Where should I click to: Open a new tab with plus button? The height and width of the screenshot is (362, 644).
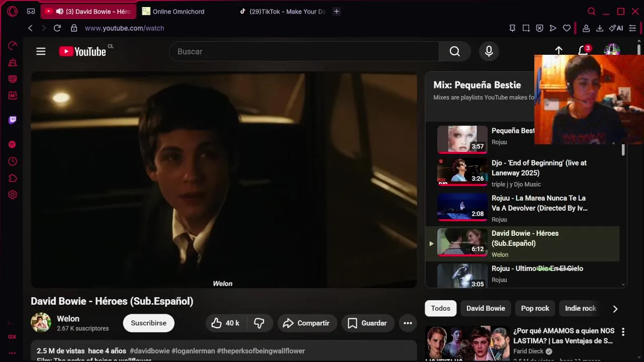[x=337, y=11]
